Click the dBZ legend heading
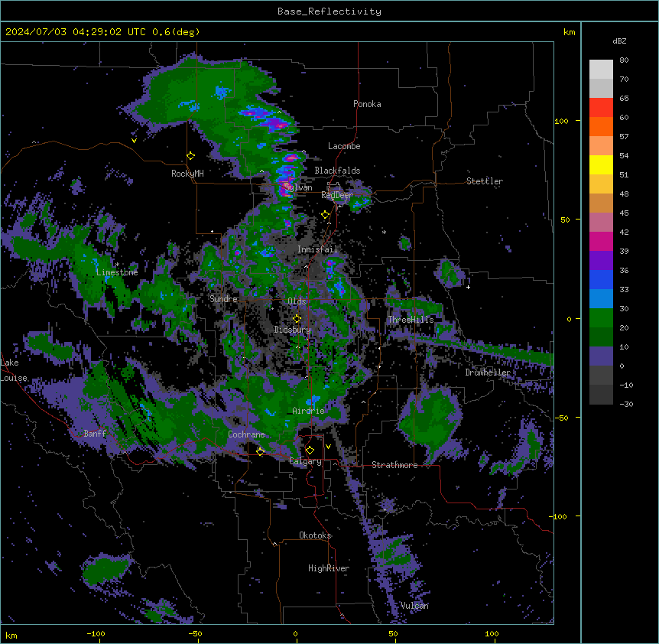The height and width of the screenshot is (644, 659). pyautogui.click(x=619, y=41)
